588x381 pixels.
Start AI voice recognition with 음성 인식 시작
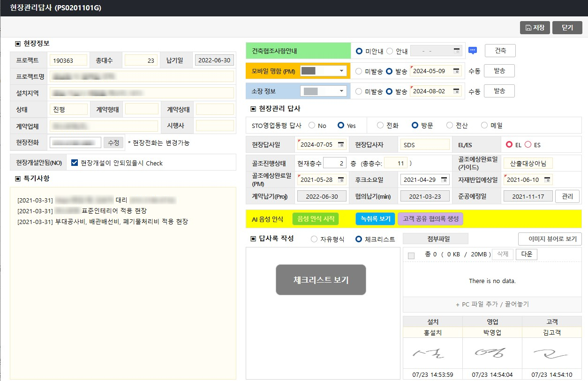(315, 219)
